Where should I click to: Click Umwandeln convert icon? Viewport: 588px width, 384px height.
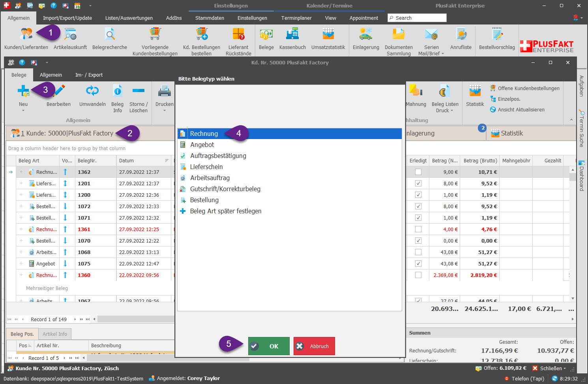click(x=92, y=91)
